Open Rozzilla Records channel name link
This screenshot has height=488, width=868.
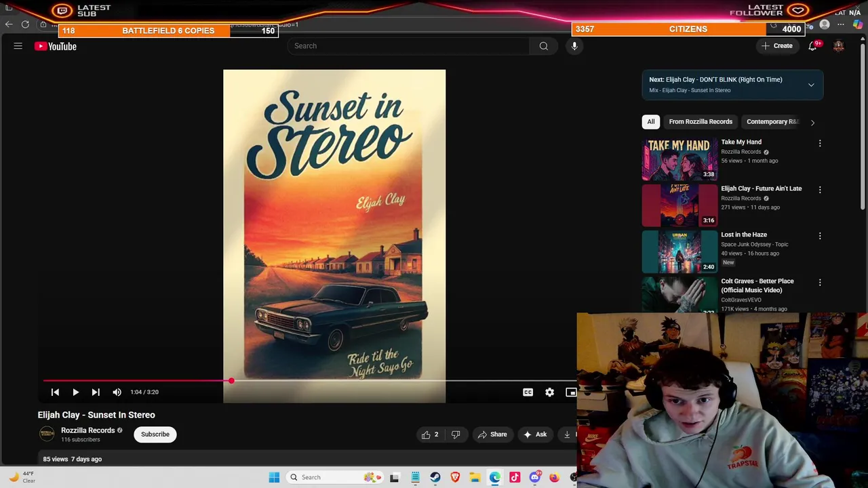click(x=87, y=430)
